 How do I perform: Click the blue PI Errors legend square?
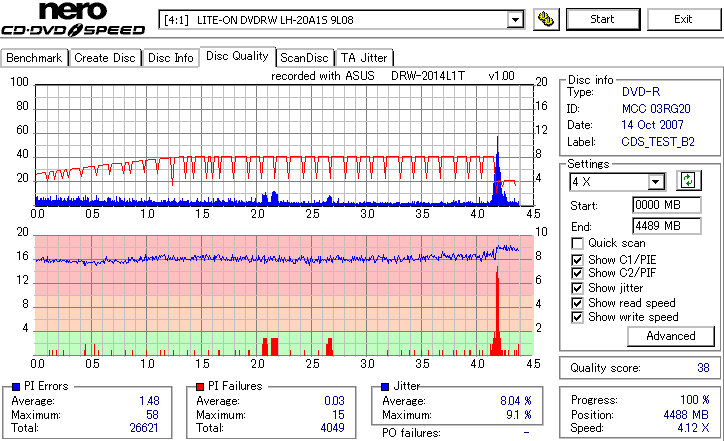[16, 387]
